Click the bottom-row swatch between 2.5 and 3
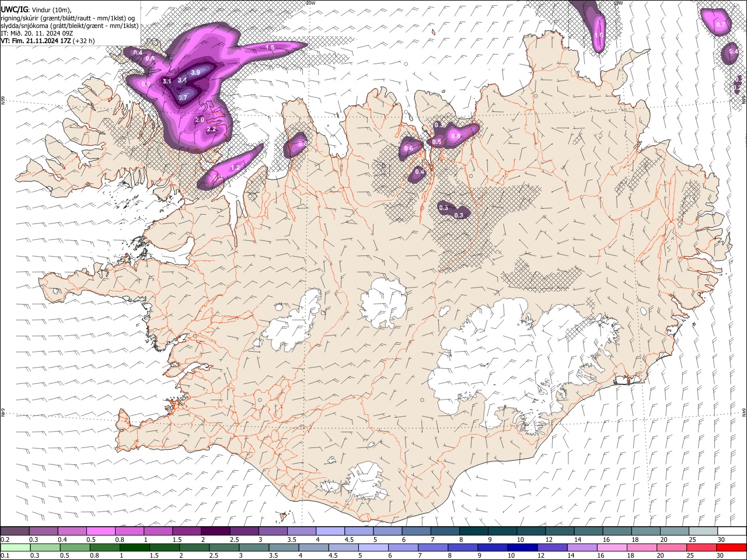The height and width of the screenshot is (560, 747). 224,547
